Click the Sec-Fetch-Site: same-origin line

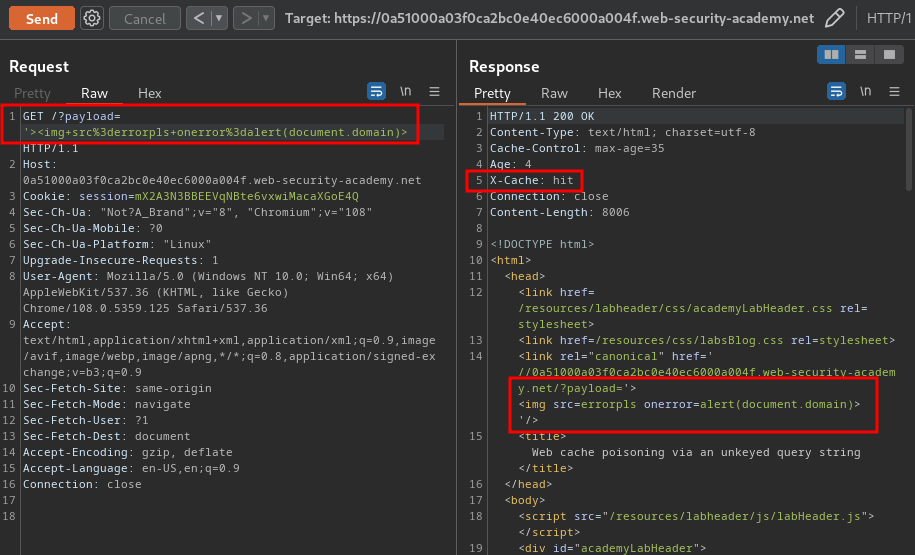click(117, 388)
